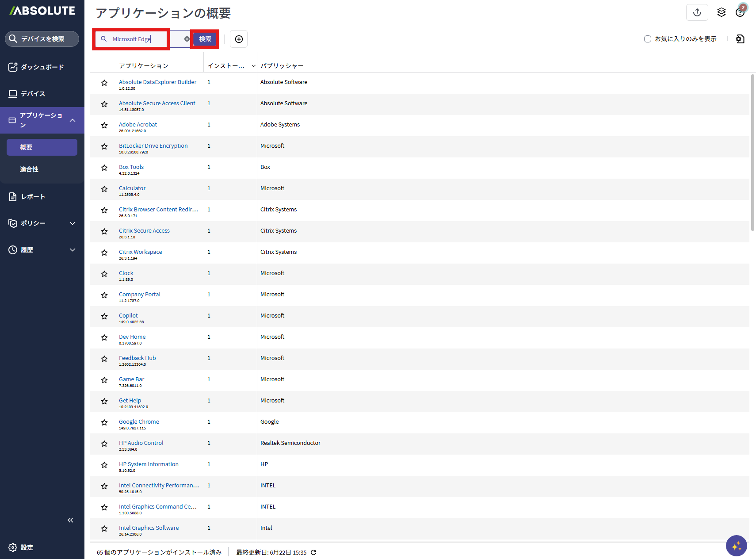The image size is (756, 559).
Task: Click the refresh icon beside last updated time
Action: pyautogui.click(x=313, y=552)
